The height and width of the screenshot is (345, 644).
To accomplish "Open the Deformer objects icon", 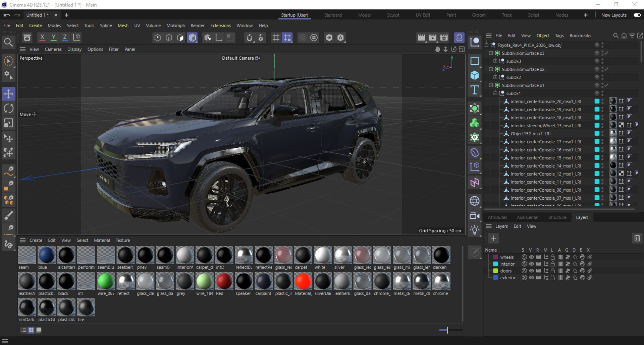I will (x=475, y=153).
